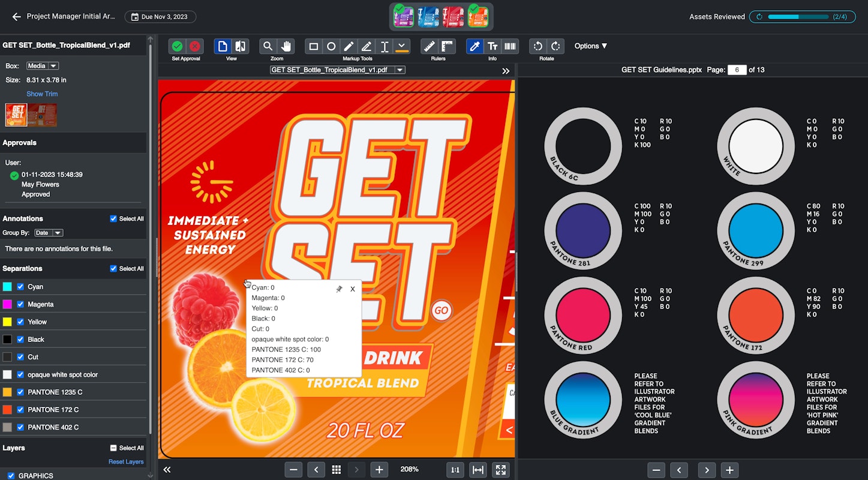The height and width of the screenshot is (480, 868).
Task: Select the rectangle markup tool
Action: tap(313, 46)
